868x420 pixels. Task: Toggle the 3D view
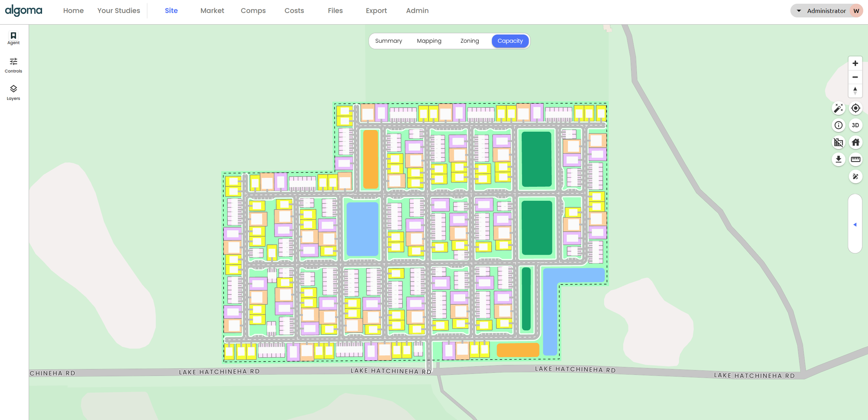click(855, 125)
